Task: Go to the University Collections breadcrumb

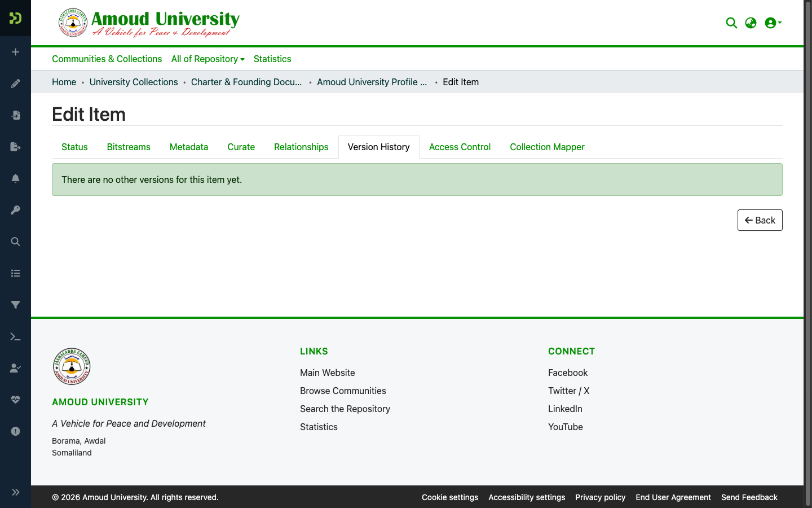Action: click(x=134, y=82)
